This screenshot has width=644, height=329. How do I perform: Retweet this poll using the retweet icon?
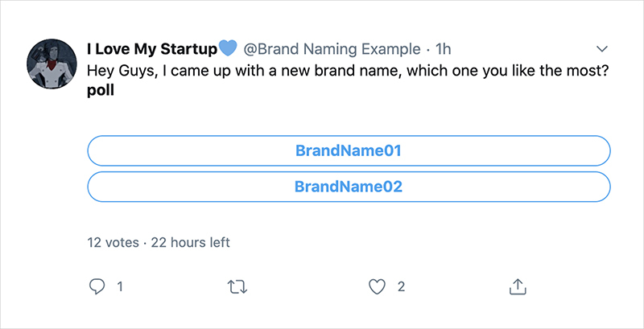click(x=237, y=287)
